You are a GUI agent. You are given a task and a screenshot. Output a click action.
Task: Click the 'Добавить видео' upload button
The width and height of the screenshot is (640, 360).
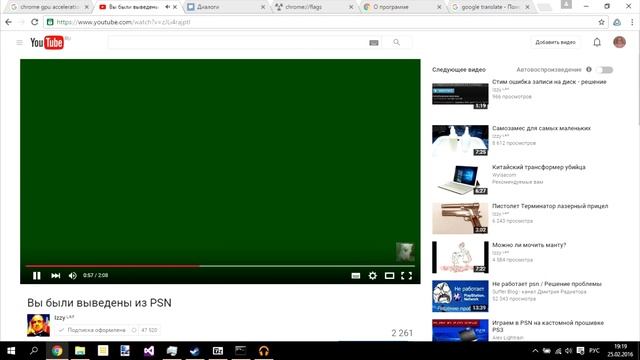[555, 42]
